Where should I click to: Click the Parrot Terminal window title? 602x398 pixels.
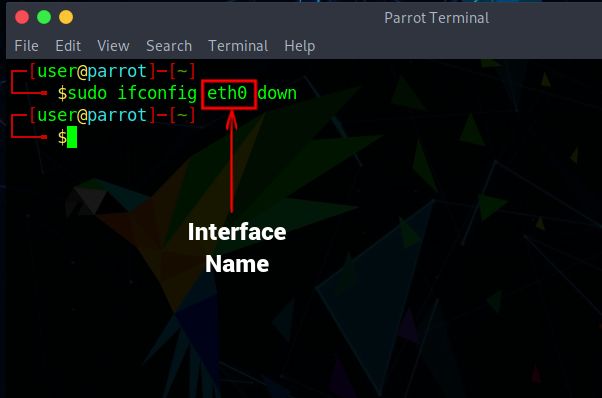[x=437, y=18]
